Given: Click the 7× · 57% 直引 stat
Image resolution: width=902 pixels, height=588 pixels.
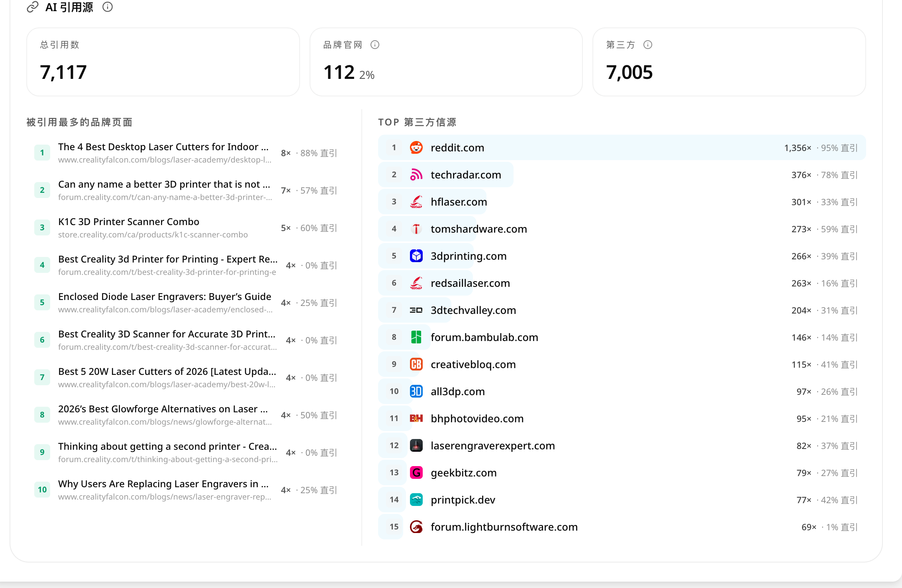Looking at the screenshot, I should 309,191.
